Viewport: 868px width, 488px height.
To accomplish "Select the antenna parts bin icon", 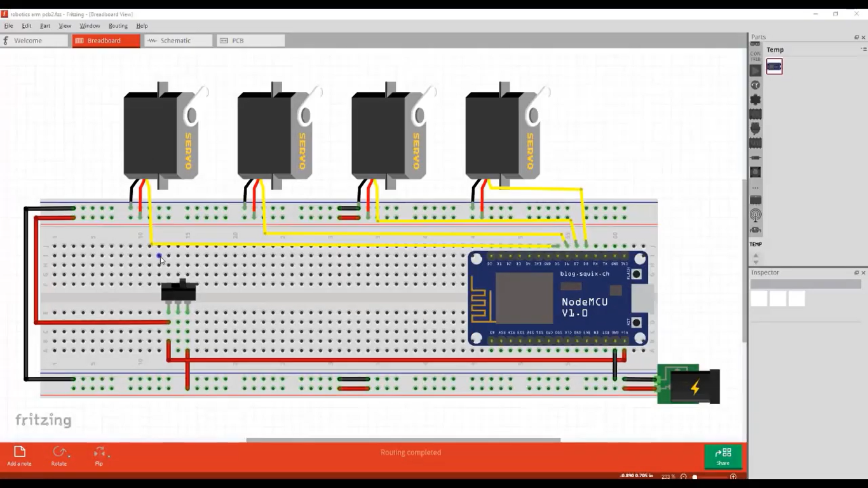I will pos(756,215).
